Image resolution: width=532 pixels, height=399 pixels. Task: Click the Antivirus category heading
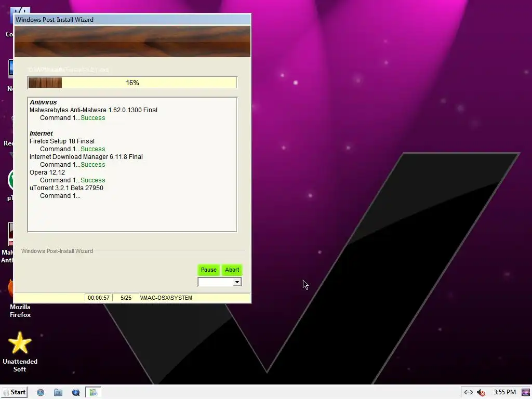coord(43,102)
